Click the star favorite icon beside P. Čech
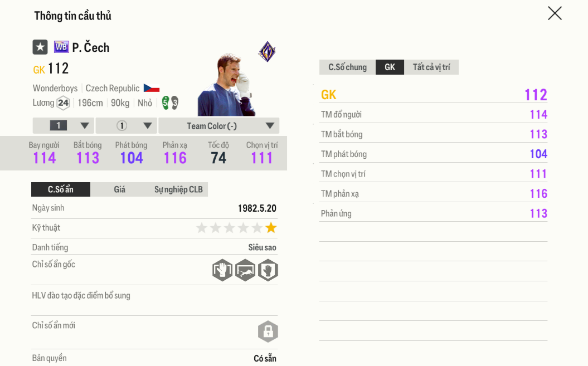Viewport: 588px width, 366px height. (x=40, y=47)
